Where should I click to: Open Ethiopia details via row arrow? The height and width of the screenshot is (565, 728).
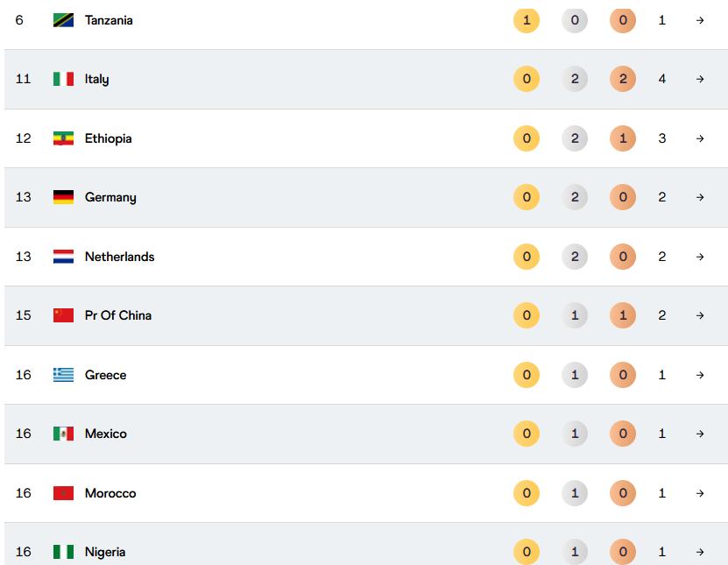[700, 138]
